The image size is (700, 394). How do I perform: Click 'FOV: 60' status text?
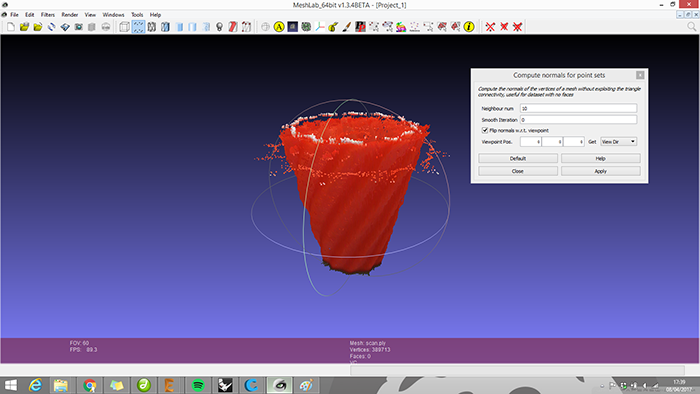pyautogui.click(x=79, y=343)
